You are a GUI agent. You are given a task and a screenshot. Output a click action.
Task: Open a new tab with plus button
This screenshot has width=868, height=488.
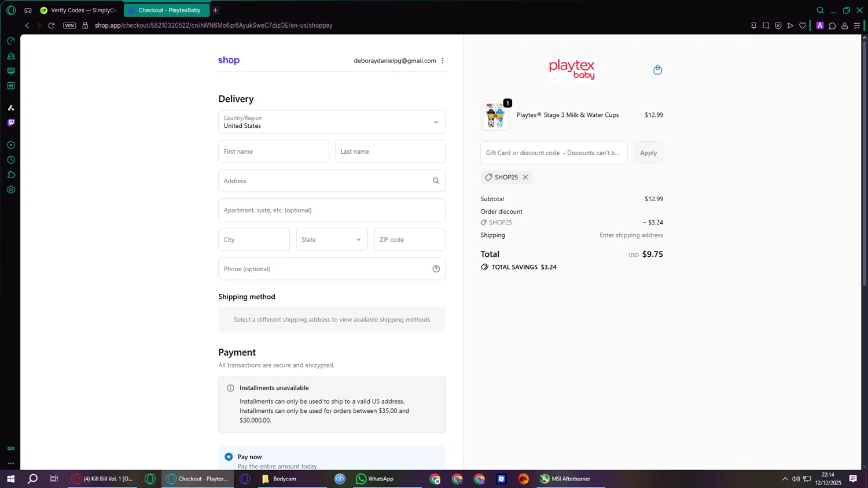pyautogui.click(x=215, y=10)
